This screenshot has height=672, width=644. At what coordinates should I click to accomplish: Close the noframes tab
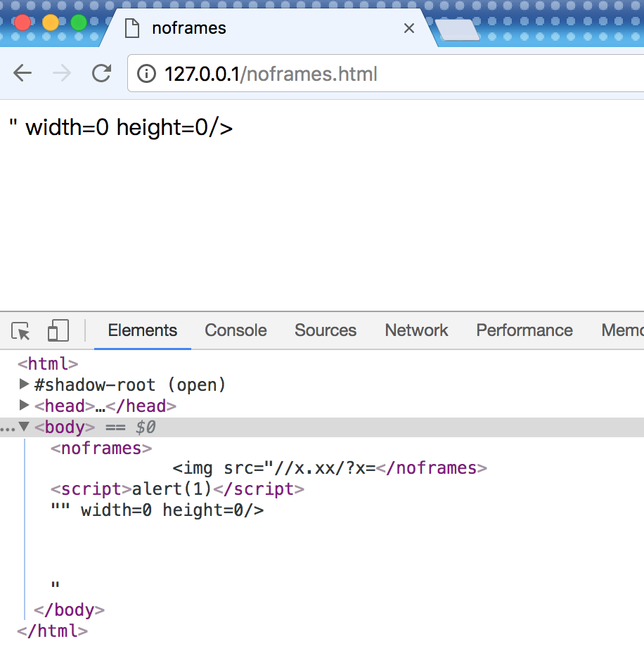coord(409,28)
